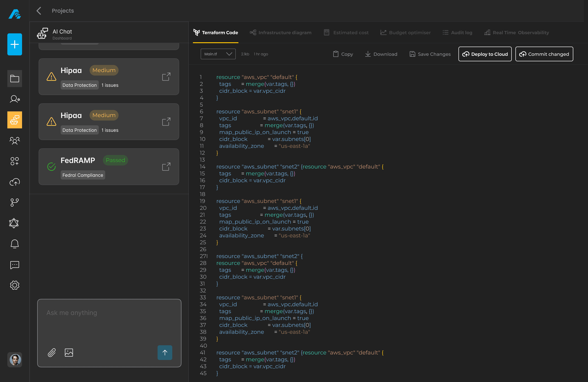Screen dimensions: 588x382
Task: Open the settings gear icon
Action: tap(14, 285)
